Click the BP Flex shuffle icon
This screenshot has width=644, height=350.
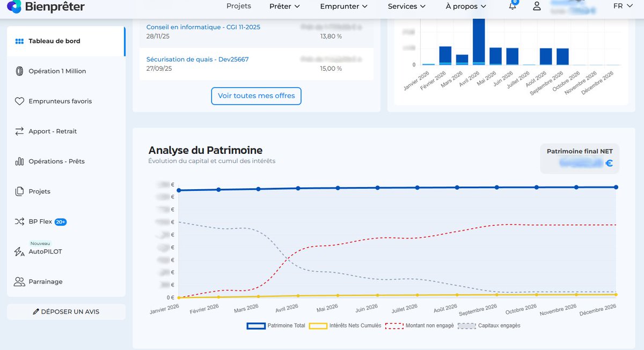tap(20, 221)
